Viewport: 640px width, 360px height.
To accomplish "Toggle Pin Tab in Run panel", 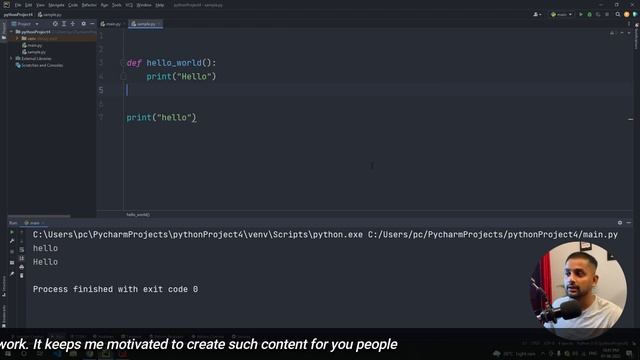I will 12,274.
